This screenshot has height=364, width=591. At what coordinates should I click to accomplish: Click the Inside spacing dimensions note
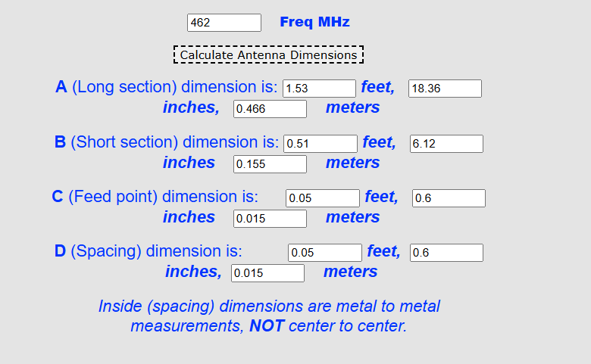point(269,316)
